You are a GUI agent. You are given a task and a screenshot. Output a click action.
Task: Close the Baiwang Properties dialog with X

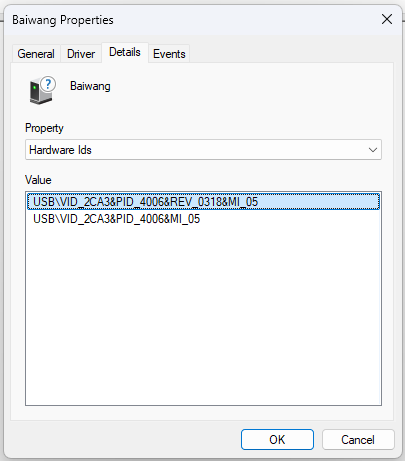(x=387, y=19)
